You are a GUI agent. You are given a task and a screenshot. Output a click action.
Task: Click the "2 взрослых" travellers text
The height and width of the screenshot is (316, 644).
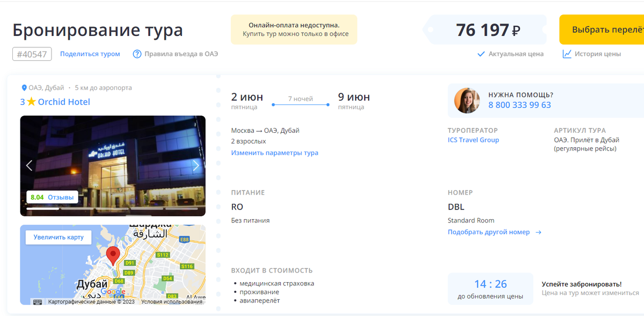(248, 141)
